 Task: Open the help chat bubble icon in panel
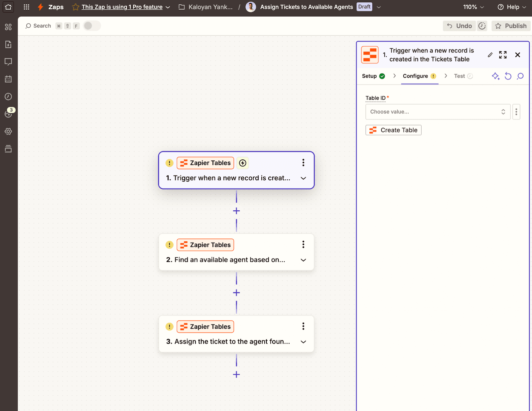[520, 76]
